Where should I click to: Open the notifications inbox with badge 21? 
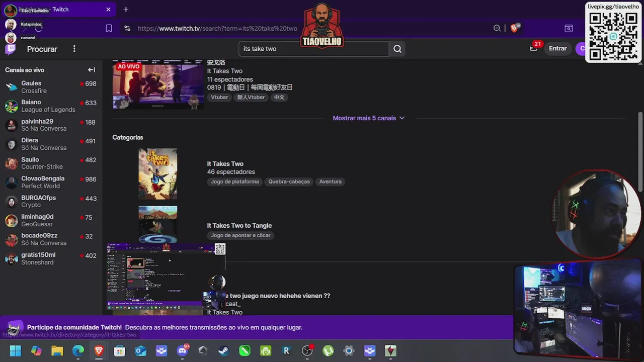point(534,48)
